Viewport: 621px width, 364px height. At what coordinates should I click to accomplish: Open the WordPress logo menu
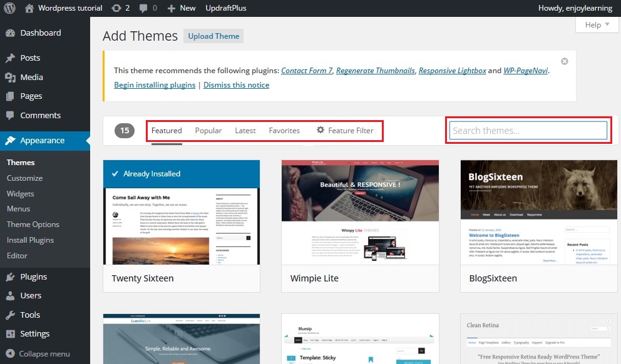9,8
